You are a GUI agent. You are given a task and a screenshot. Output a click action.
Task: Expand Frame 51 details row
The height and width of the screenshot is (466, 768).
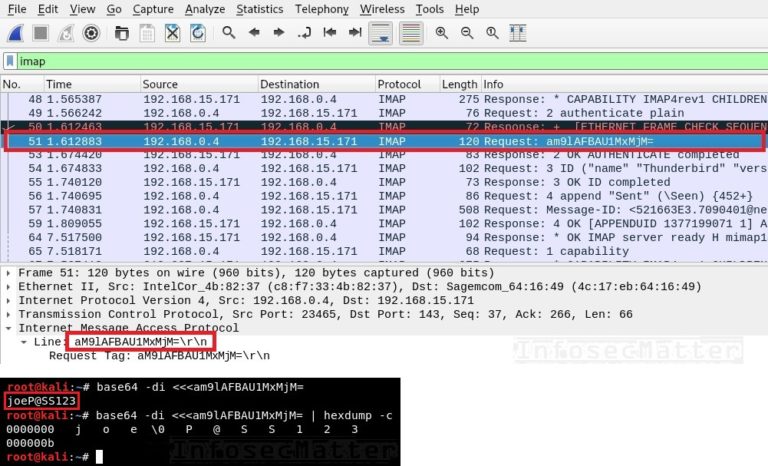click(x=9, y=273)
